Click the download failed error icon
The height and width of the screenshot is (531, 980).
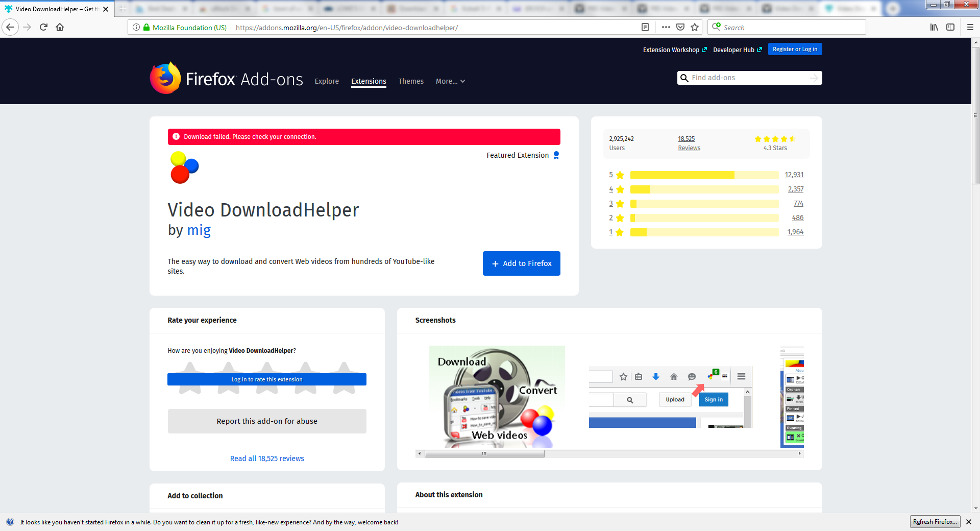pos(176,136)
